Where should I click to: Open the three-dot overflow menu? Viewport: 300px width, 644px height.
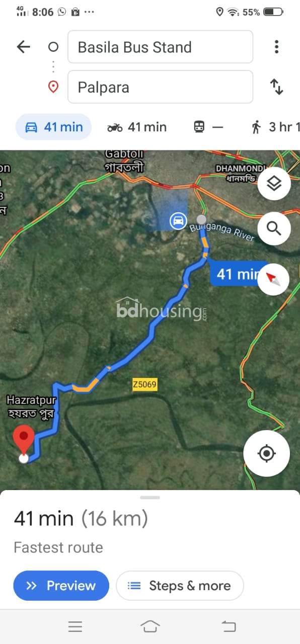pyautogui.click(x=276, y=47)
